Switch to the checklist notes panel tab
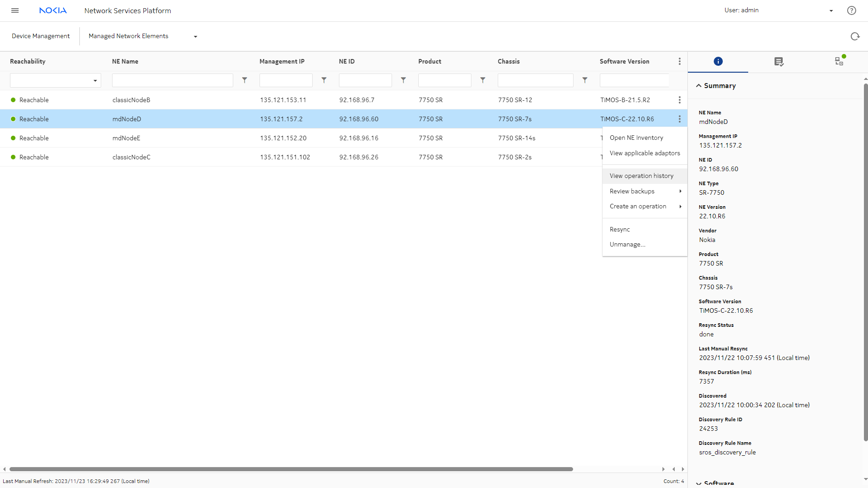Screen dimensions: 868x488 pyautogui.click(x=779, y=61)
